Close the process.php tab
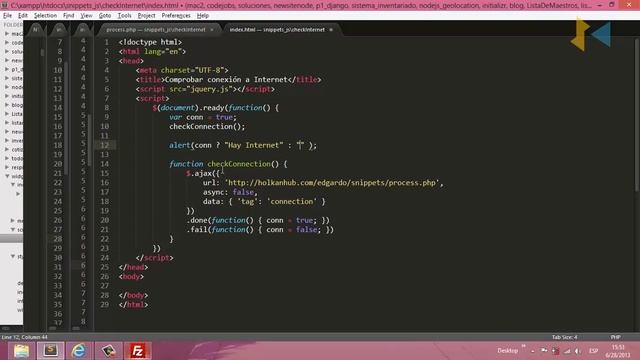This screenshot has height=360, width=640. [212, 29]
